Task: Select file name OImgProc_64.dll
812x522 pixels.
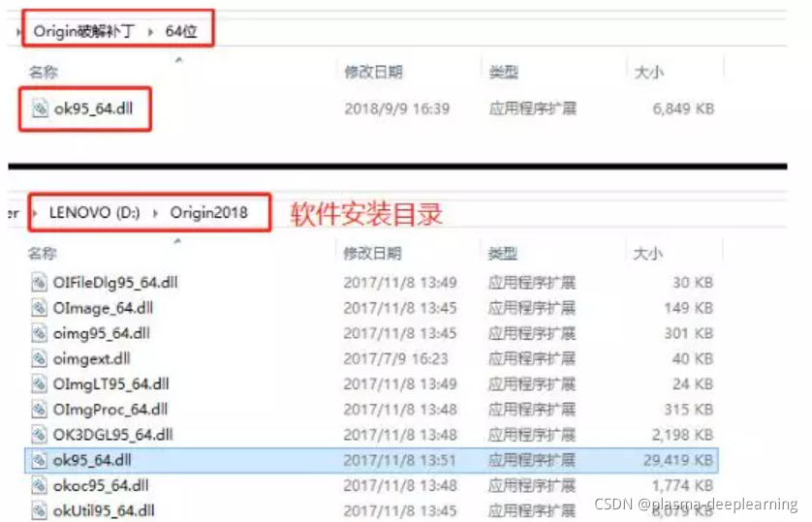Action: click(x=110, y=410)
